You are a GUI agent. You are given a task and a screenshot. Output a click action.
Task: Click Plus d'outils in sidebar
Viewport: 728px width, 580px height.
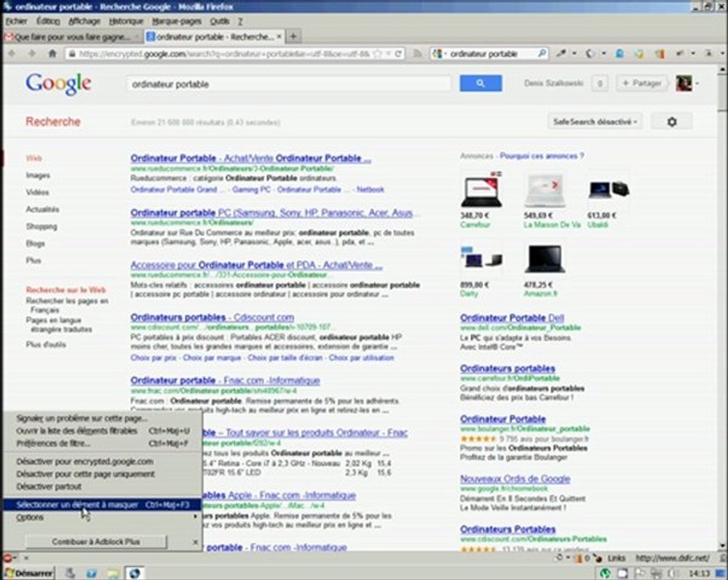(45, 344)
